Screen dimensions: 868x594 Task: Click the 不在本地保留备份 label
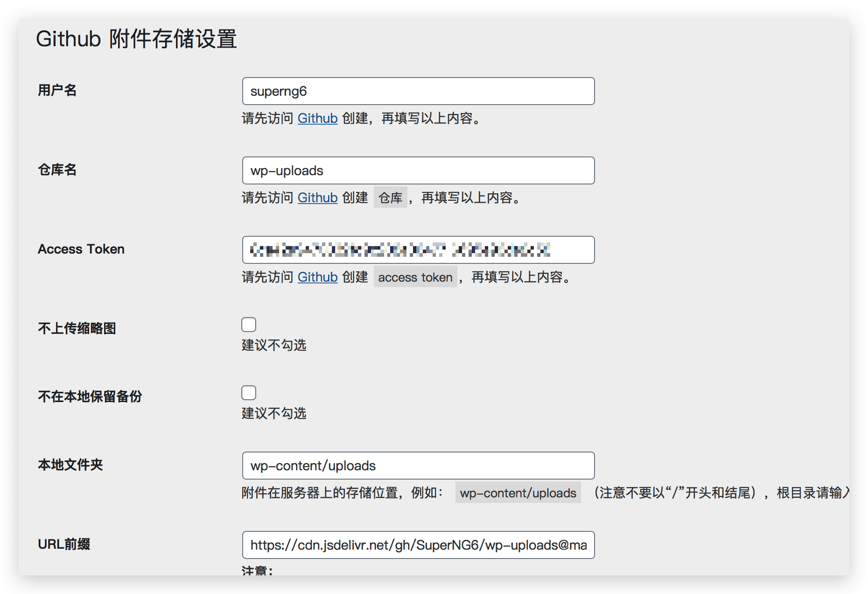(90, 396)
